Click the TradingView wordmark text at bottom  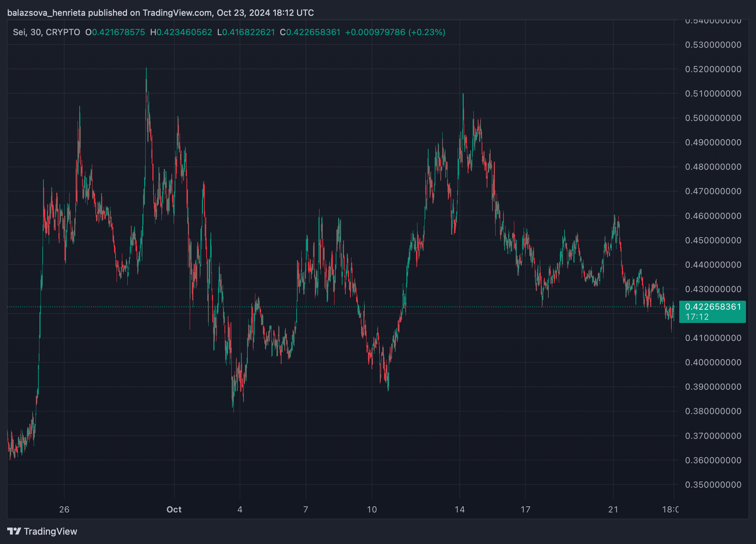tap(50, 531)
